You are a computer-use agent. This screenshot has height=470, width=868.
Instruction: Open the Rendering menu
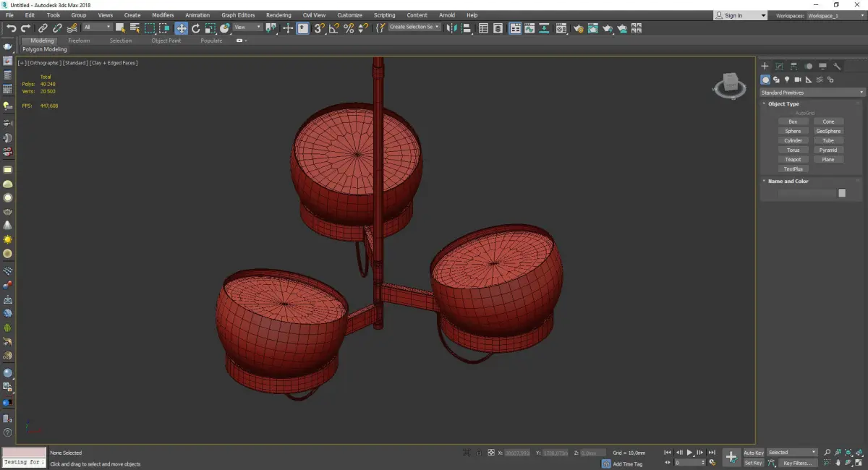tap(278, 15)
